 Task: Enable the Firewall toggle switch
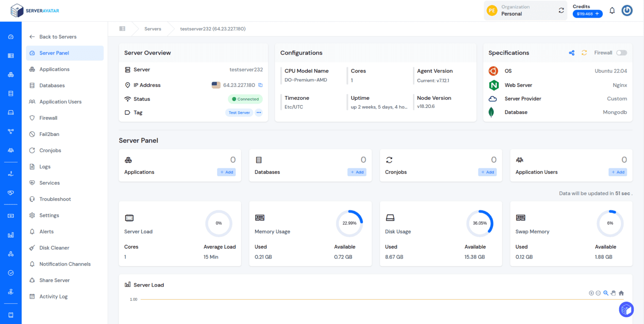621,53
